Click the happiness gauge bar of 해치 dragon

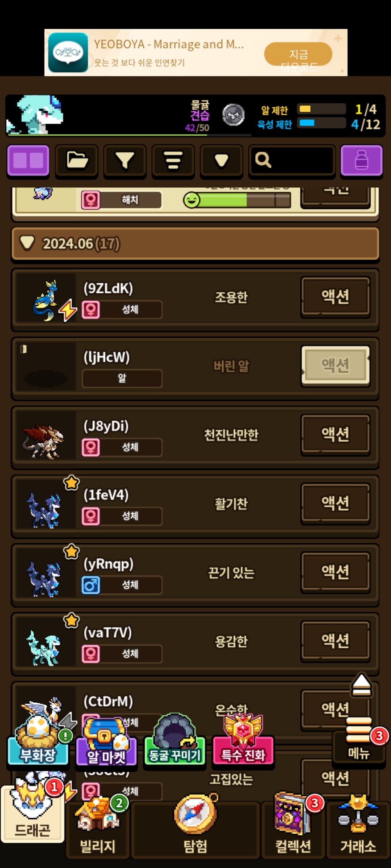point(237,200)
